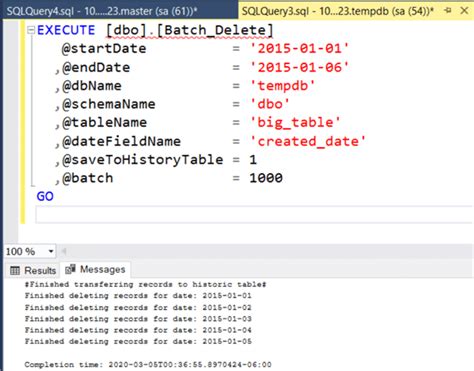This screenshot has width=474, height=371.
Task: Switch to SQLQuery4.sql master tab
Action: [x=102, y=11]
